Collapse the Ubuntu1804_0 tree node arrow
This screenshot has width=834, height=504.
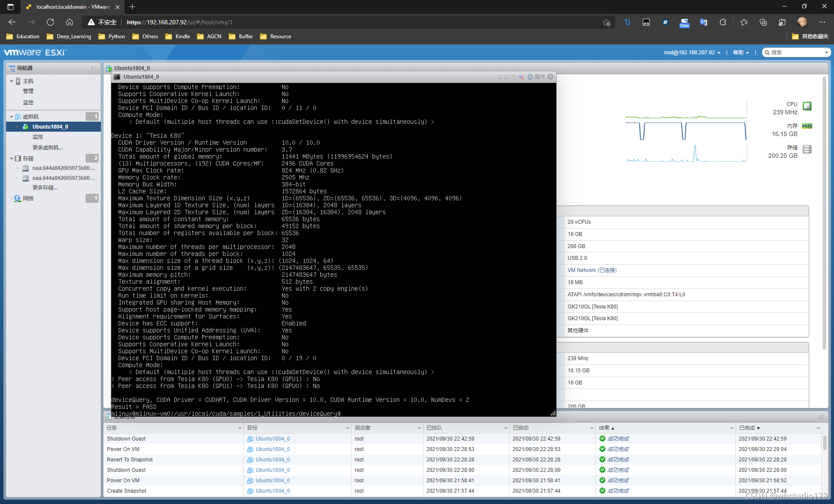click(17, 127)
